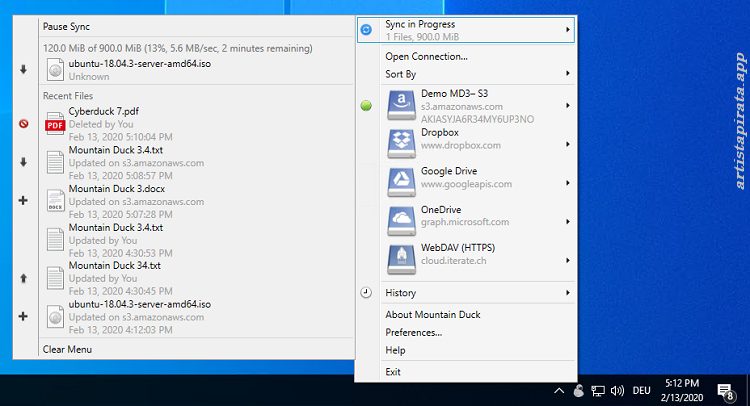The height and width of the screenshot is (406, 750).
Task: Open the Preferences... menu entry
Action: tap(413, 332)
